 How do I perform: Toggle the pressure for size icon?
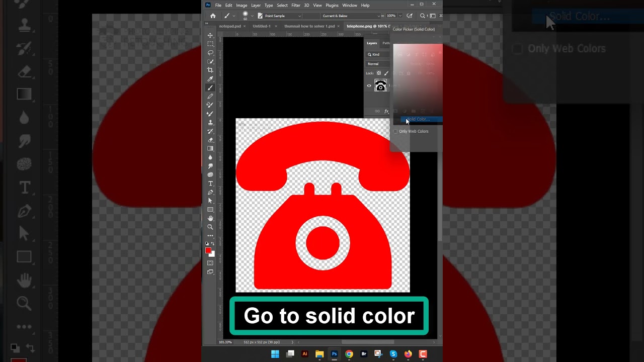tap(410, 16)
